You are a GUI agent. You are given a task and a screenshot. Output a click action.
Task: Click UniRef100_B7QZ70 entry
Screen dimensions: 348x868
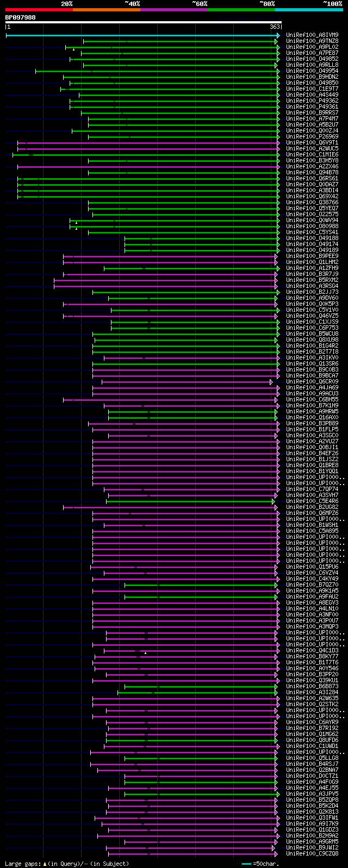(x=312, y=585)
